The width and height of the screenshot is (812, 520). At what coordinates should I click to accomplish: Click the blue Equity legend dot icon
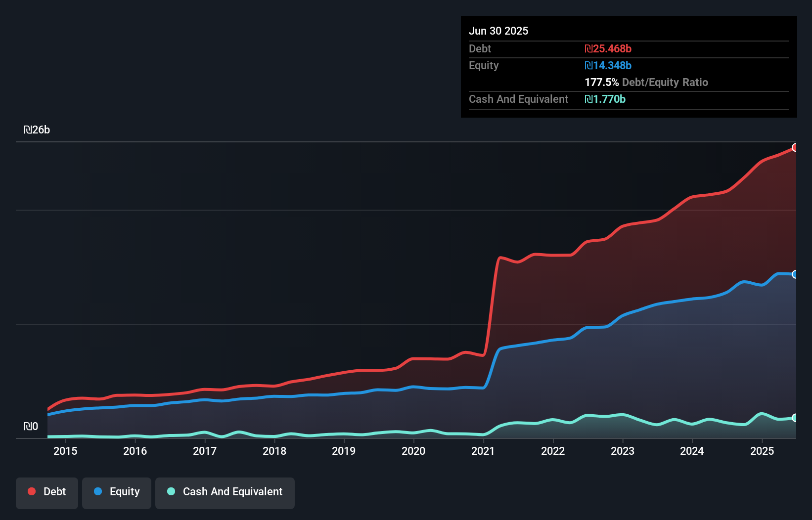(98, 491)
